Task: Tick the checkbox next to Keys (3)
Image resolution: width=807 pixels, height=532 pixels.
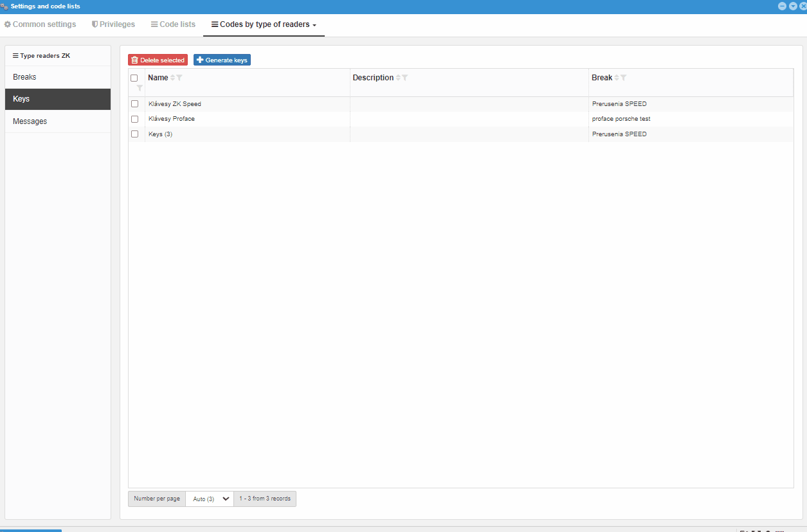Action: coord(135,134)
